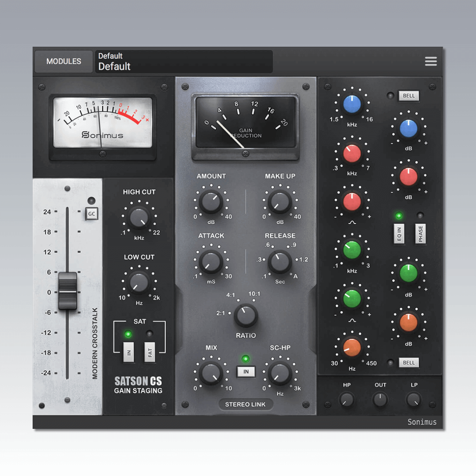Screen dimensions: 476x476
Task: Click the red high-mid dB gain knob
Action: point(409,177)
